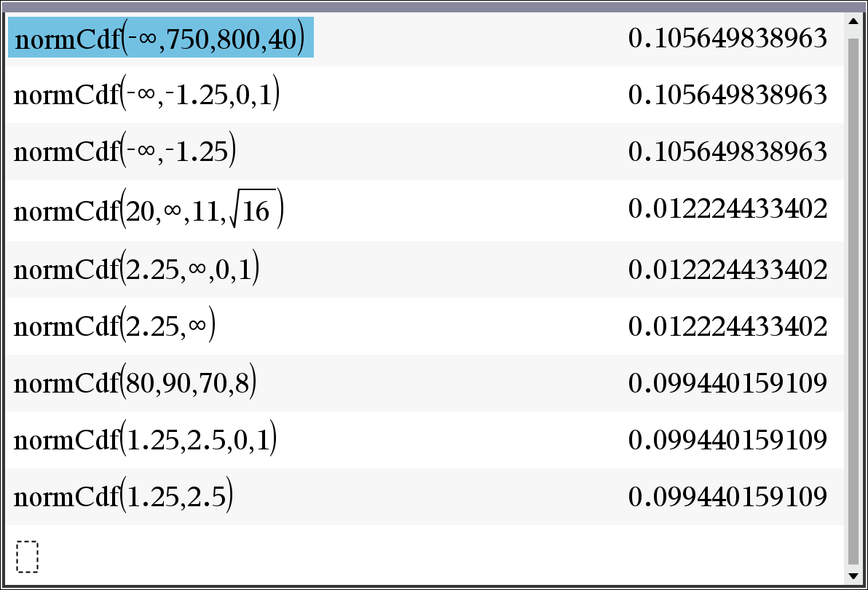Screen dimensions: 868x590
Task: Select the normCdf(2.25,∞) expression
Action: click(115, 327)
